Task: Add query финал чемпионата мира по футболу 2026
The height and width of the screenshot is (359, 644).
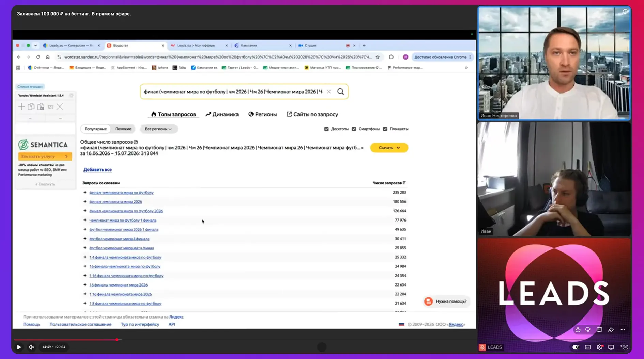Action: [85, 211]
